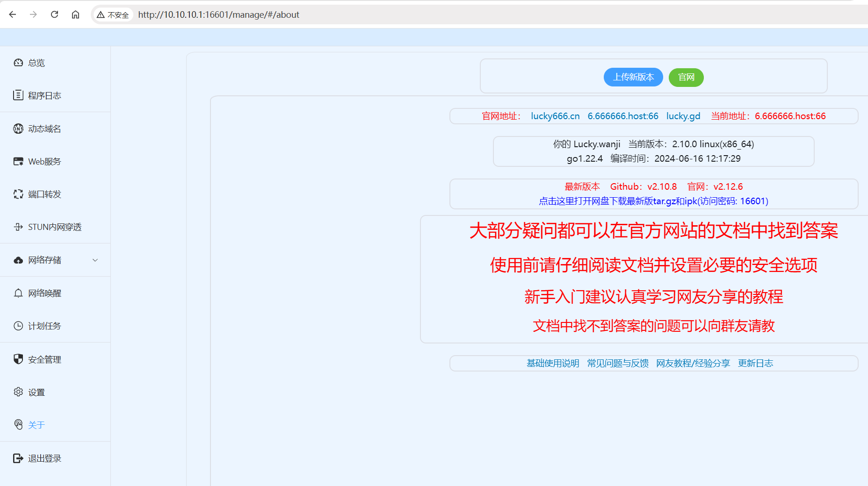Reload the page with refresh icon
This screenshot has width=868, height=486.
tap(54, 14)
